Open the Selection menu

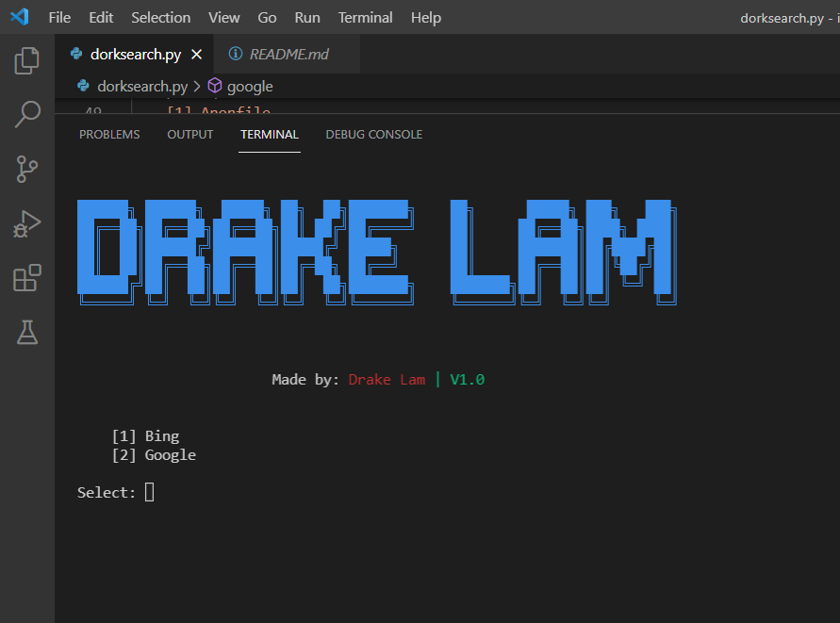(x=160, y=18)
